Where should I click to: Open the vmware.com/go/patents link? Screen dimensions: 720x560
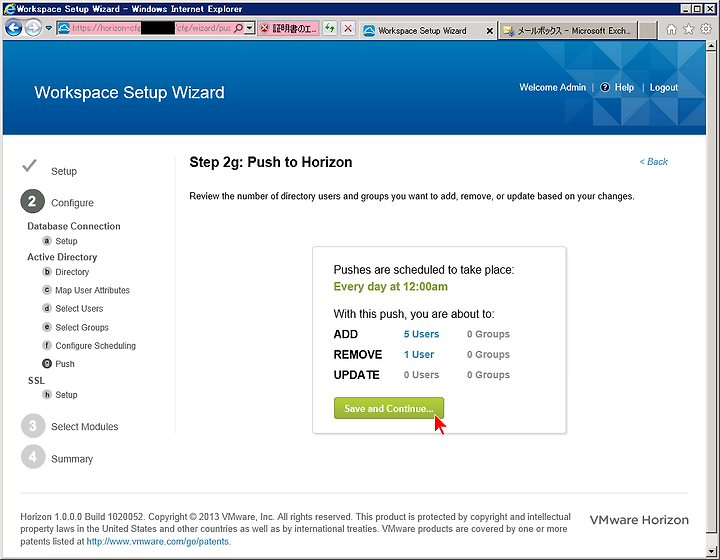[158, 541]
